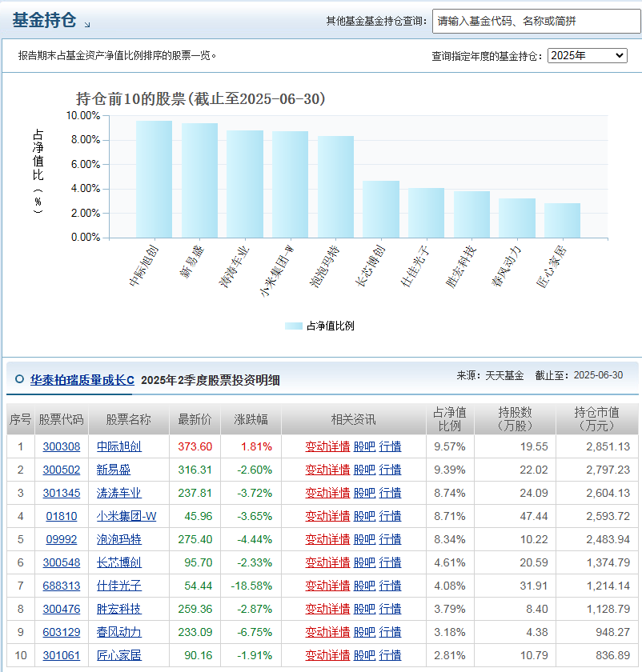This screenshot has height=672, width=642.
Task: Select the 373.60 latest price cell
Action: 195,446
